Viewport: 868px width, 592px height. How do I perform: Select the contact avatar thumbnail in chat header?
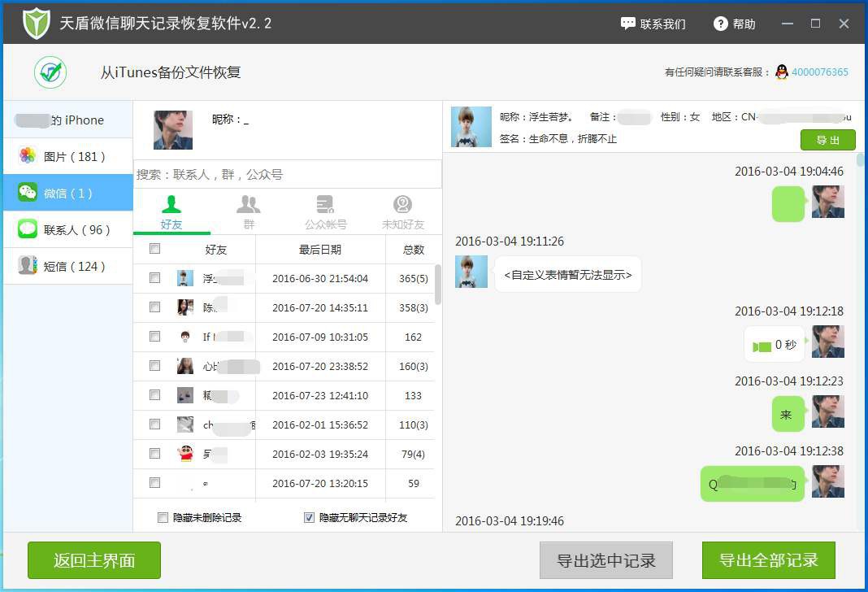tap(471, 126)
